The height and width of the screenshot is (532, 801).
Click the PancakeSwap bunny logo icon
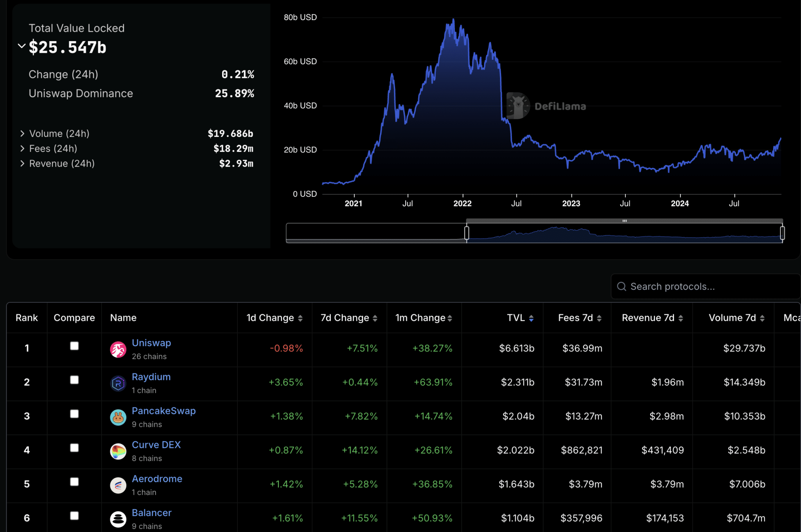pyautogui.click(x=118, y=417)
